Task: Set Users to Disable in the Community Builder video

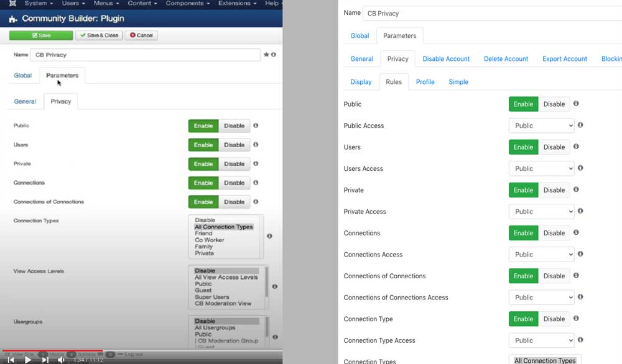Action: coord(234,145)
